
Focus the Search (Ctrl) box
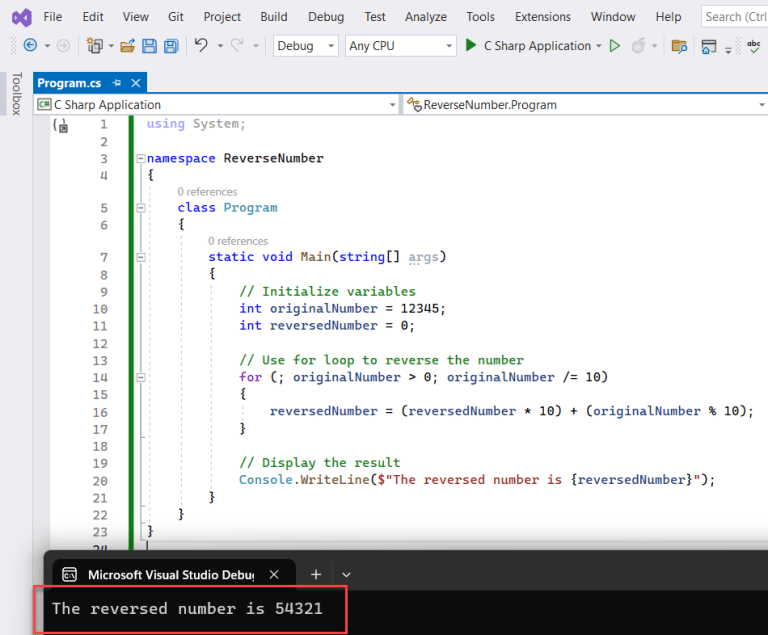pos(735,17)
